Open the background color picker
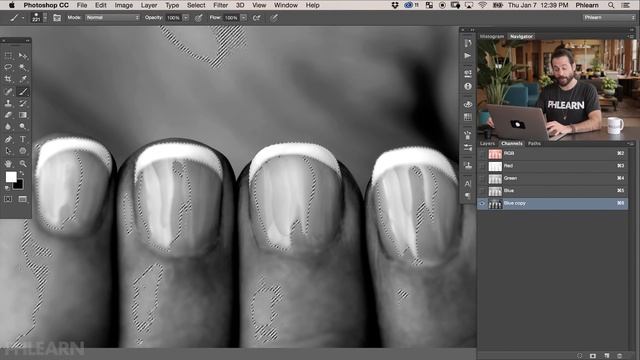Viewport: 640px width, 360px height. click(19, 185)
